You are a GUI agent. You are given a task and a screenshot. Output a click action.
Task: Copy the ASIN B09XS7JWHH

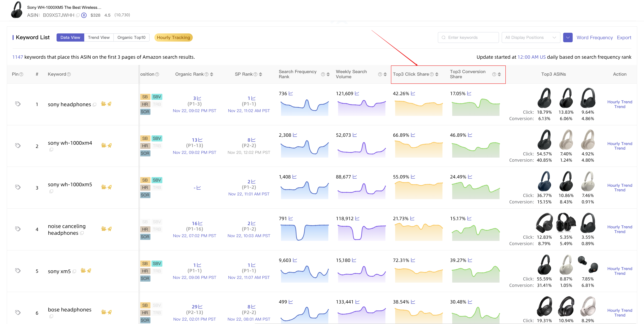(x=78, y=15)
